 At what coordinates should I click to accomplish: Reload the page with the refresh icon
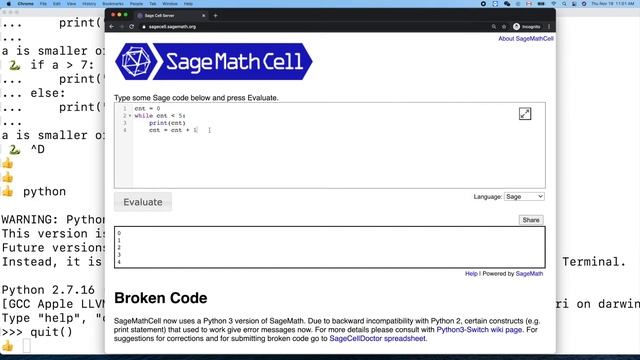tap(131, 27)
